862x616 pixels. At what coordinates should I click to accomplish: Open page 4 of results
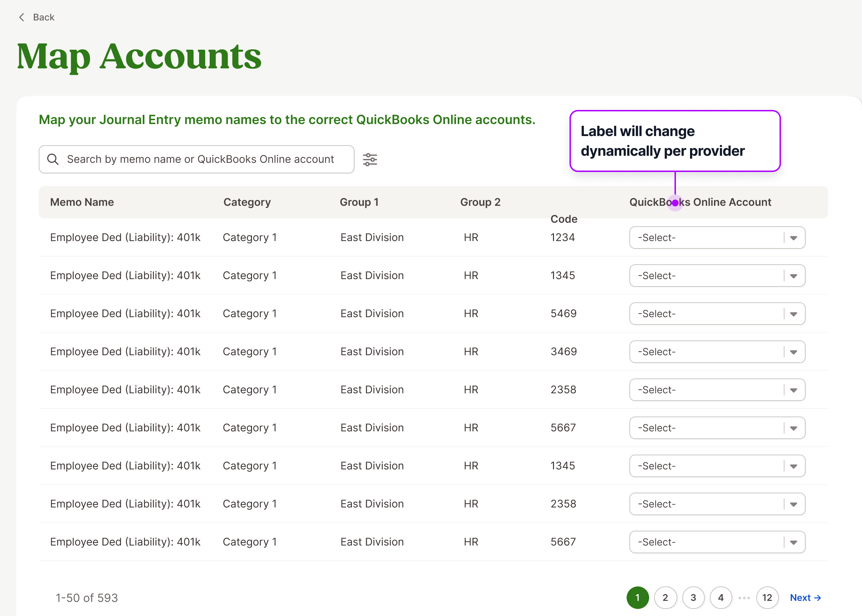721,597
